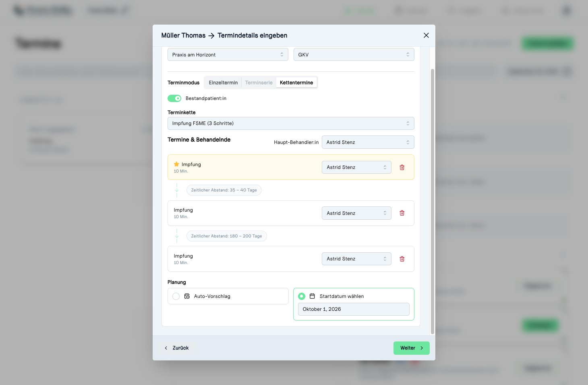Viewport: 588px width, 385px height.
Task: Select the Auto-Vorschlag radio option
Action: [176, 296]
